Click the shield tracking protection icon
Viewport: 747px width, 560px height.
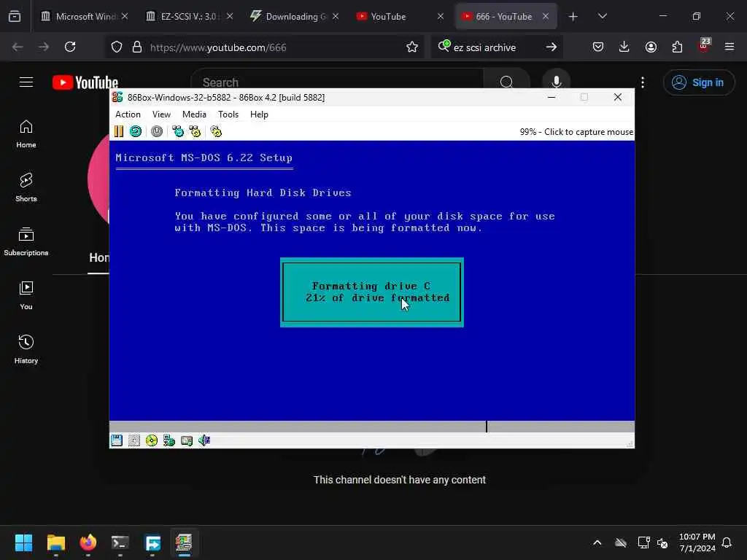[117, 47]
